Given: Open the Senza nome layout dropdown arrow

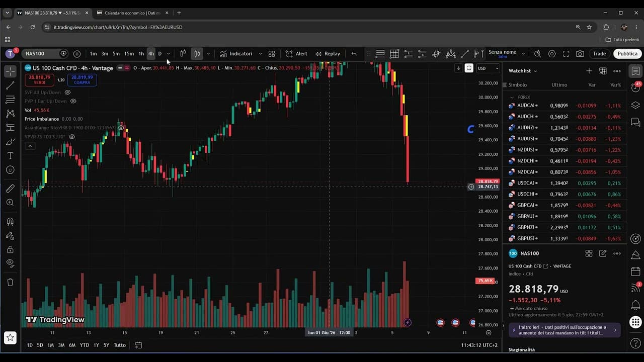Looking at the screenshot, I should pos(523,54).
